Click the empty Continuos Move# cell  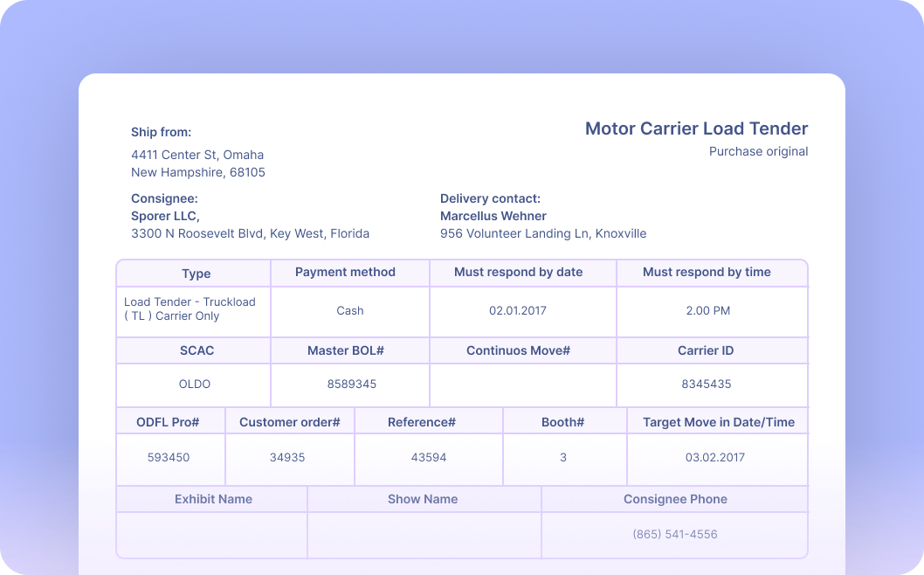522,384
